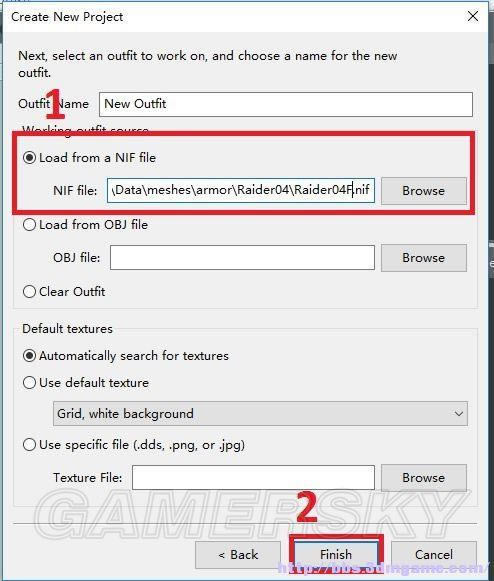Click the empty OBJ file field
The width and height of the screenshot is (494, 581).
(x=242, y=258)
